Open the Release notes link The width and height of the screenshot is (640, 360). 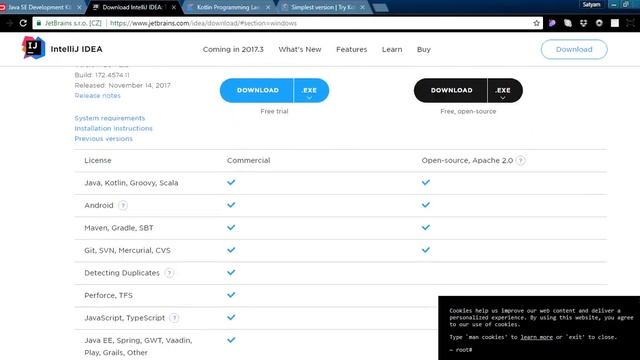click(x=98, y=96)
